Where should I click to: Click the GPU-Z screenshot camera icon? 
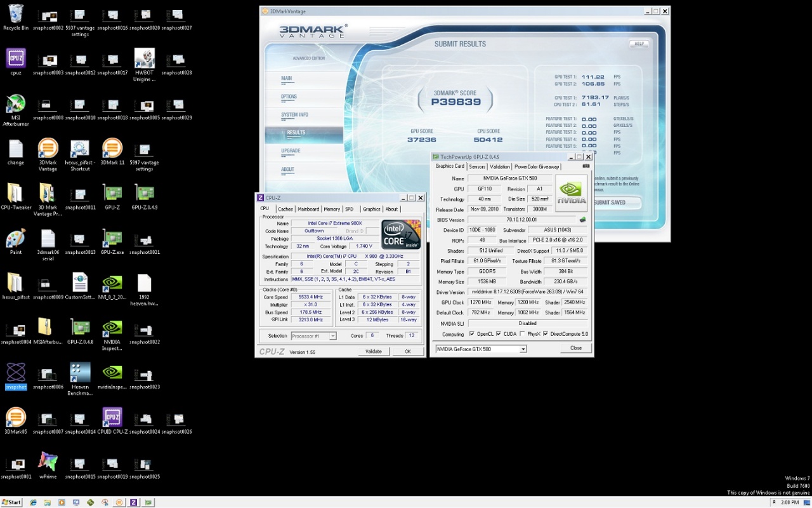pos(586,166)
